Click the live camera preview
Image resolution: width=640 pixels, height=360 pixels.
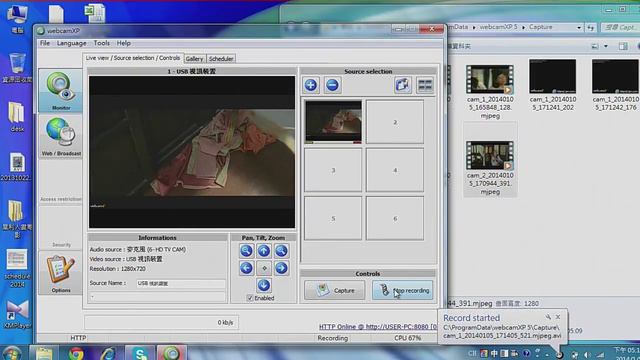coord(192,152)
